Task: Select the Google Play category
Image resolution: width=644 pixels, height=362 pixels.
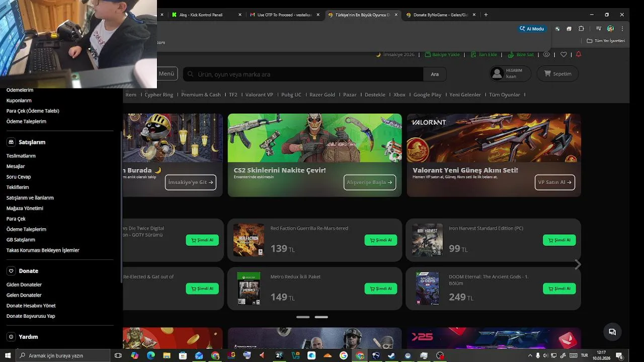Action: tap(427, 95)
